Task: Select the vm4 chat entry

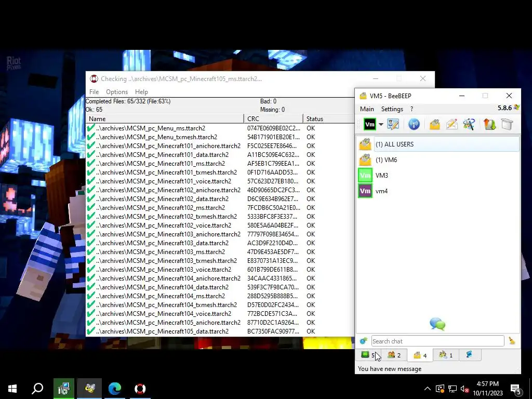Action: click(438, 191)
